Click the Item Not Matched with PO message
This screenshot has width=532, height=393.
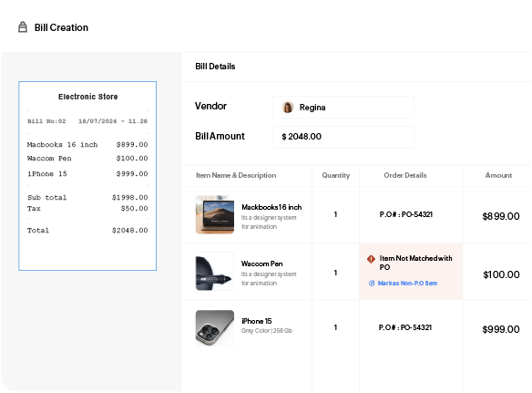[x=416, y=263]
